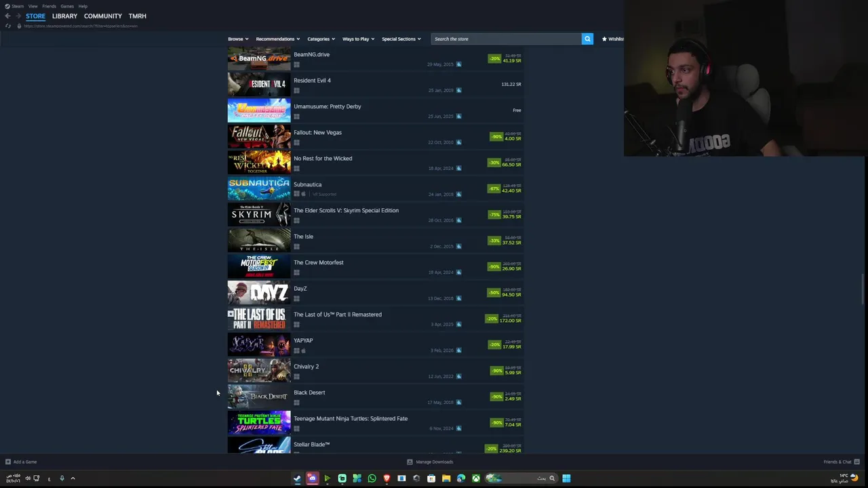Click the Steam forward navigation arrow
Viewport: 868px width, 488px height.
pos(18,16)
